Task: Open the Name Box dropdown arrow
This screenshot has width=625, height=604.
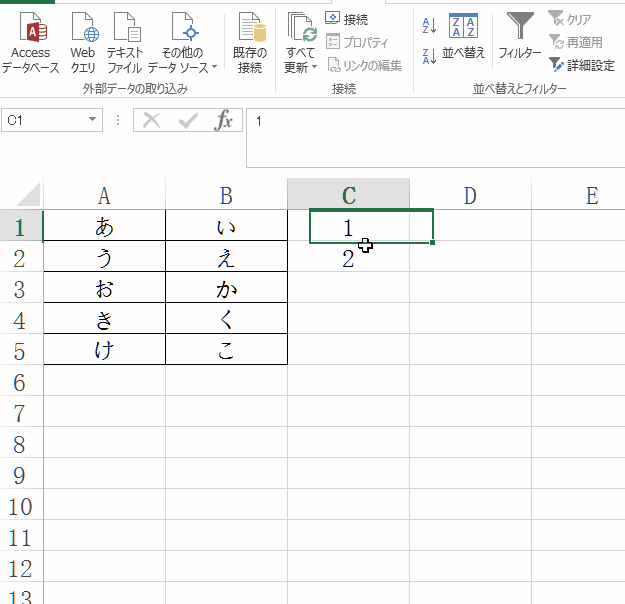Action: (x=93, y=121)
